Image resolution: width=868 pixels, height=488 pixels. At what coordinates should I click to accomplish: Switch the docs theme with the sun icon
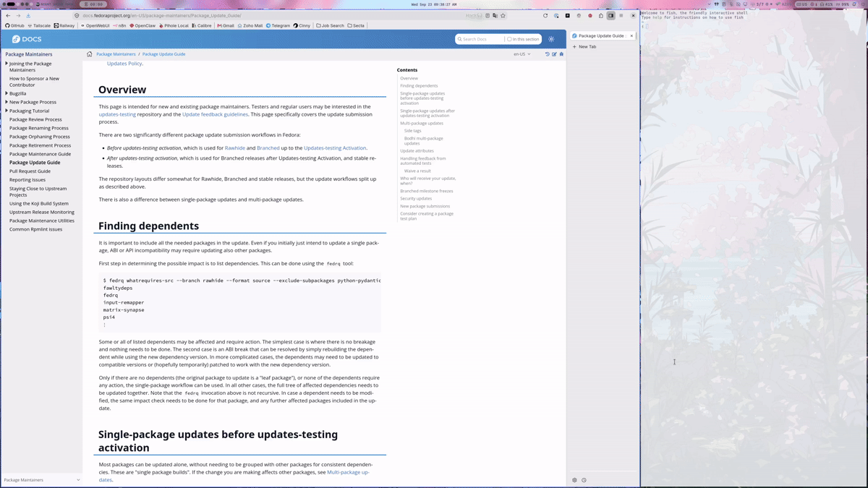551,39
